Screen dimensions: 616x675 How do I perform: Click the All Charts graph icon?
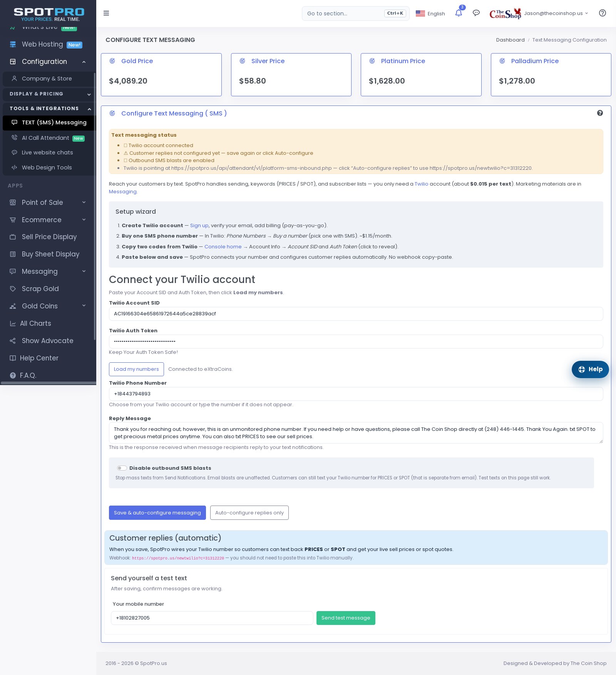click(x=13, y=323)
